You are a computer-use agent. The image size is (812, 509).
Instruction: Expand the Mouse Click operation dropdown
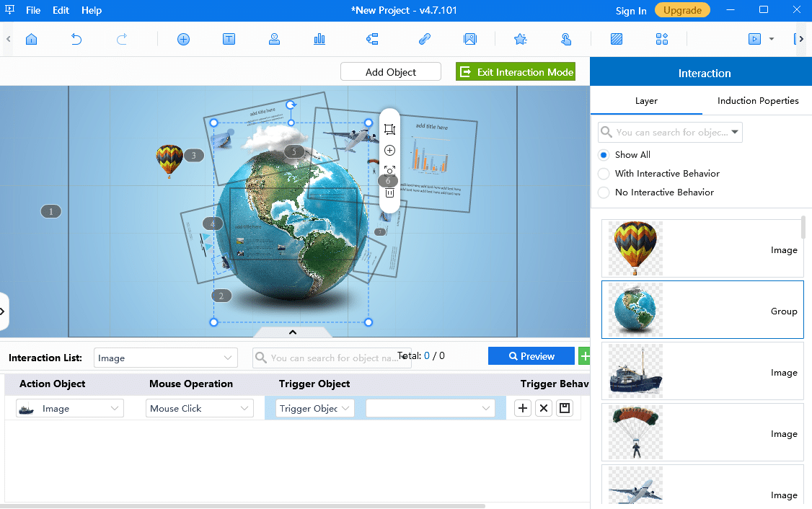[x=199, y=409]
